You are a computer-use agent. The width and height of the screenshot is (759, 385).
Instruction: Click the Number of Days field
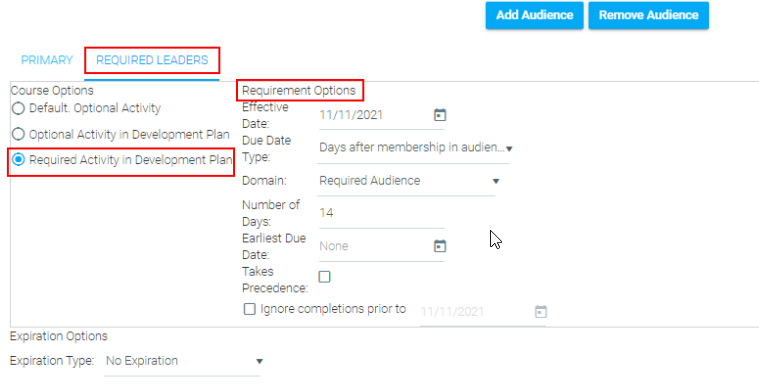tap(381, 213)
